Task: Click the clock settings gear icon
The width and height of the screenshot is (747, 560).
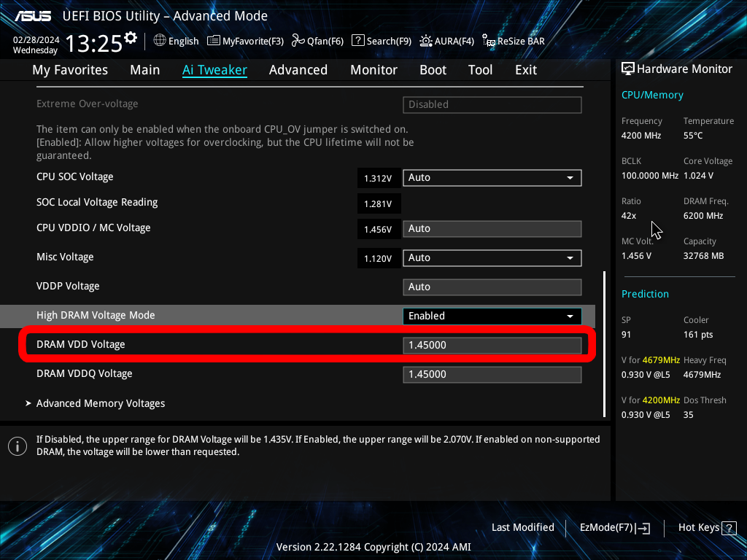Action: pyautogui.click(x=131, y=38)
